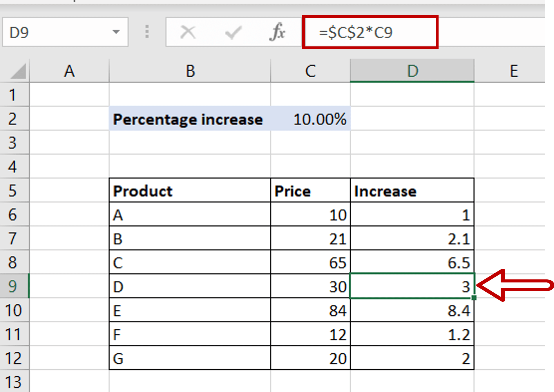
Task: Select the cell with value 8.4
Action: pos(412,310)
